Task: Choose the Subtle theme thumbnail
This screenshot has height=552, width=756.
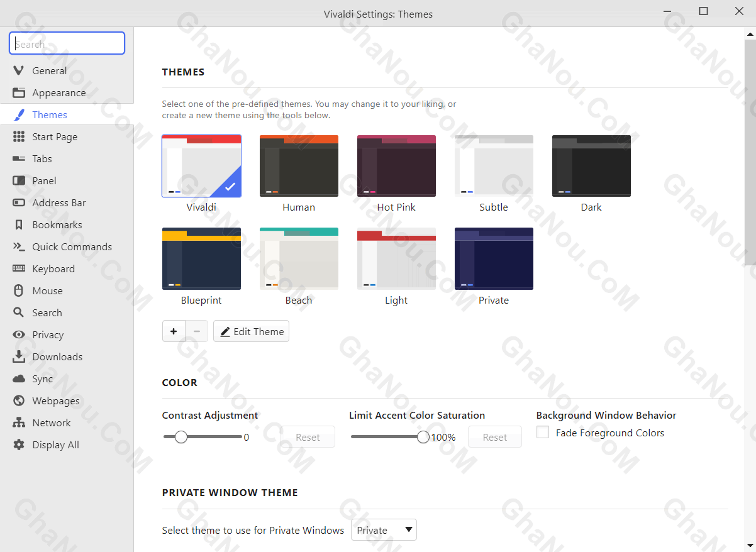Action: coord(494,166)
